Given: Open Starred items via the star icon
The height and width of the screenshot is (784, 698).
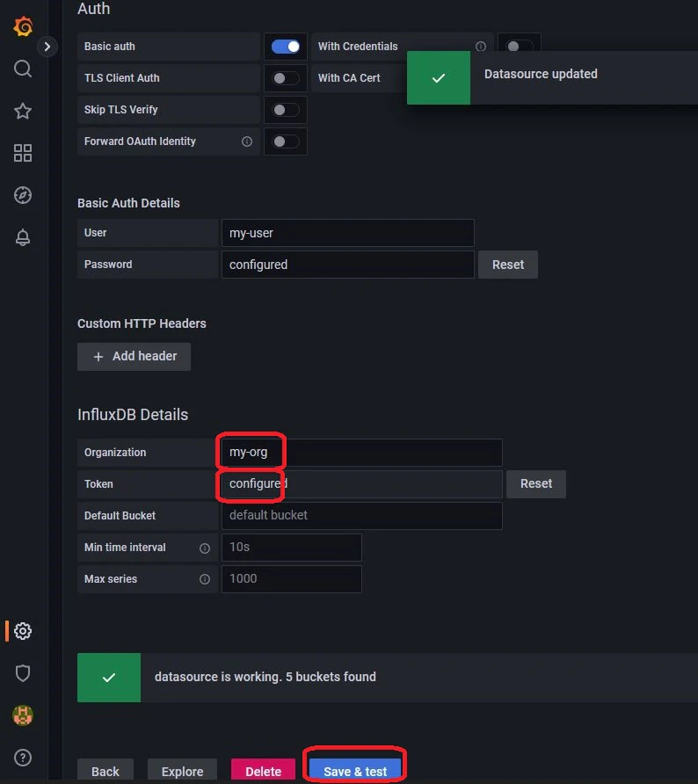Looking at the screenshot, I should [23, 111].
